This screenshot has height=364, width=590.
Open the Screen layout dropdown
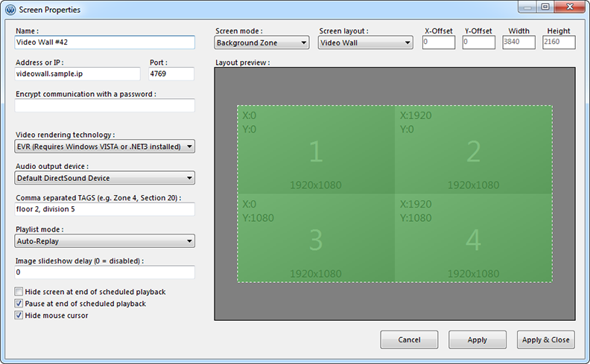coord(365,42)
